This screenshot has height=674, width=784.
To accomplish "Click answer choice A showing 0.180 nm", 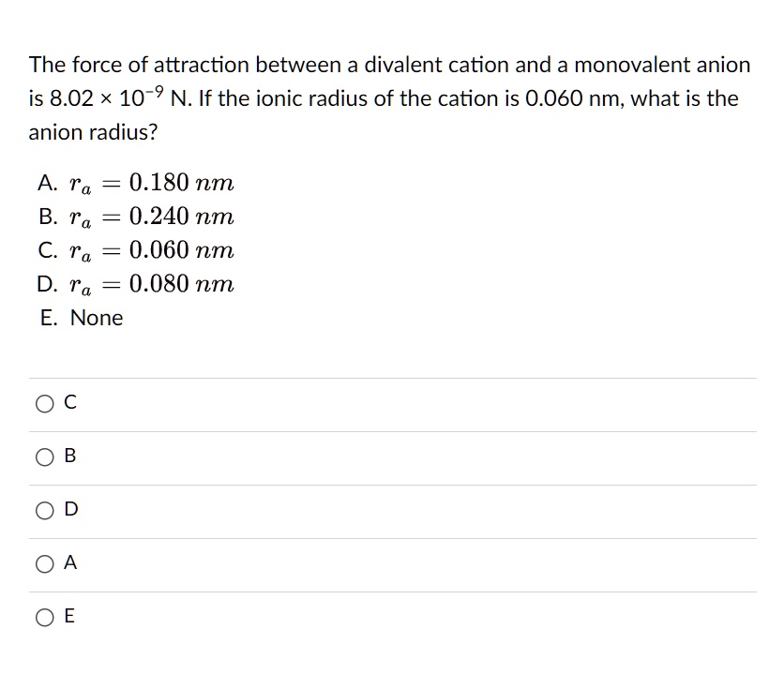I will [136, 184].
